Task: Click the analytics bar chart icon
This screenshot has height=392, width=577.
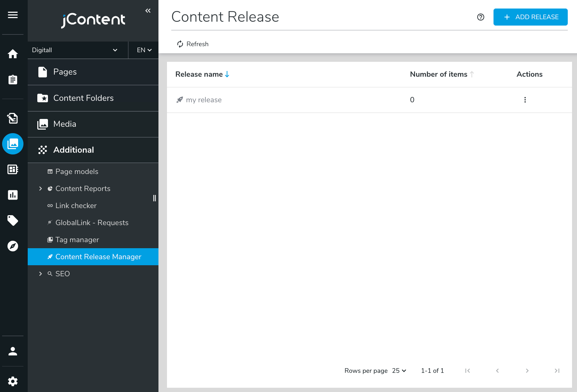Action: tap(13, 195)
